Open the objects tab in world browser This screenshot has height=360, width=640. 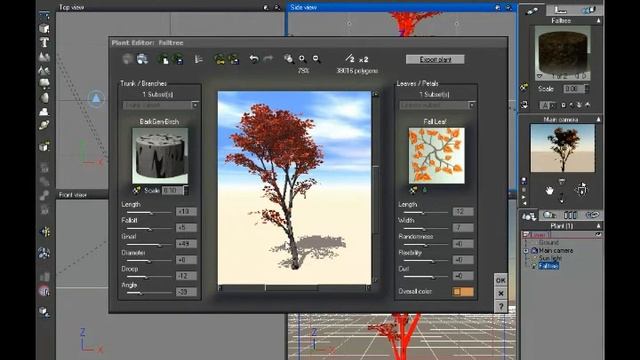[529, 216]
